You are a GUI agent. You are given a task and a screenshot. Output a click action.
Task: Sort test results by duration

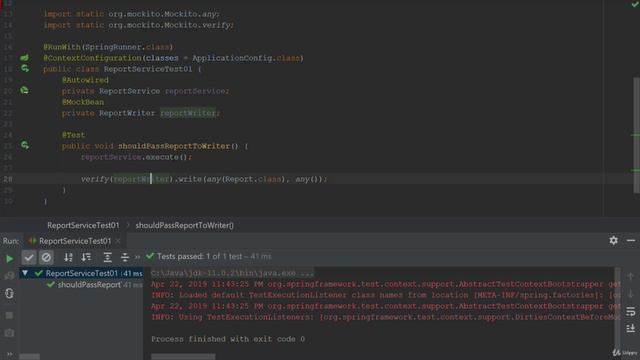click(x=86, y=257)
